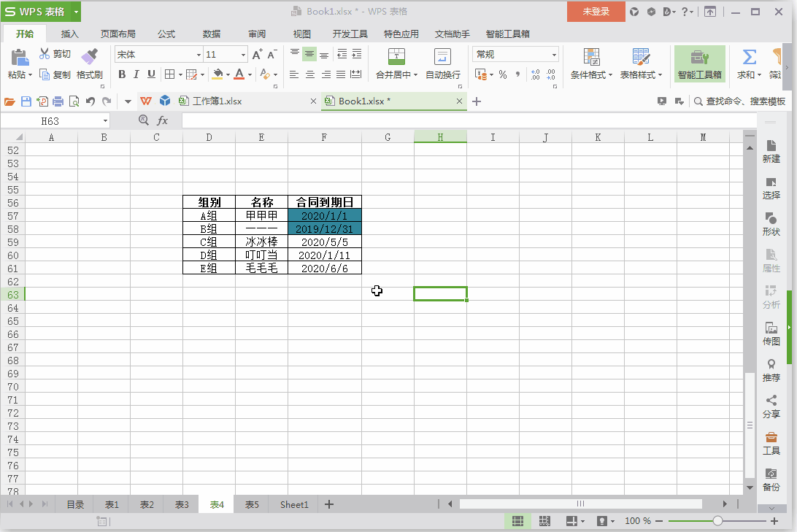Toggle Italic formatting

(x=136, y=74)
